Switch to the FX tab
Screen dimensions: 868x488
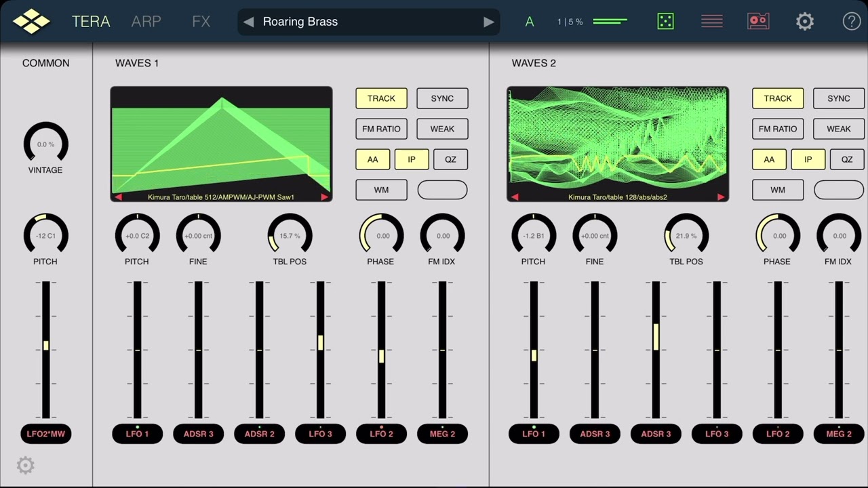tap(201, 22)
